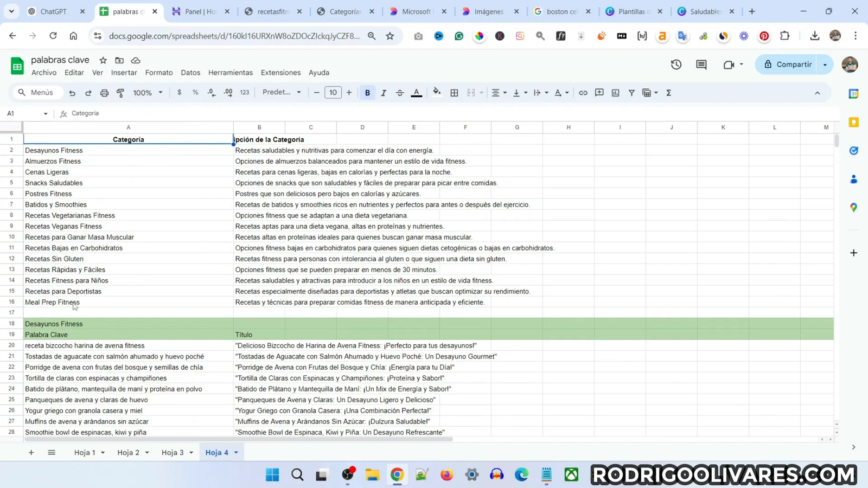Apply italic formatting
Screen dimensions: 868x488
[383, 92]
